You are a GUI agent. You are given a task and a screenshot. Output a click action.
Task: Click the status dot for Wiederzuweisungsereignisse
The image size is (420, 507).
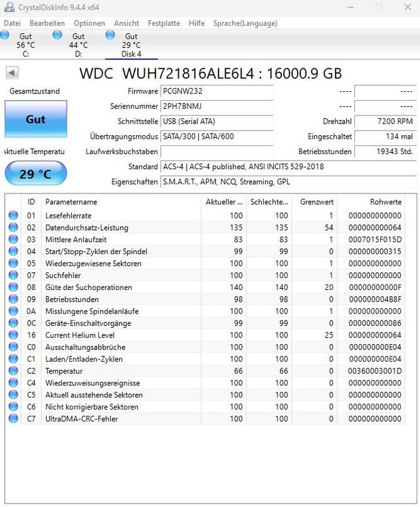[x=14, y=383]
